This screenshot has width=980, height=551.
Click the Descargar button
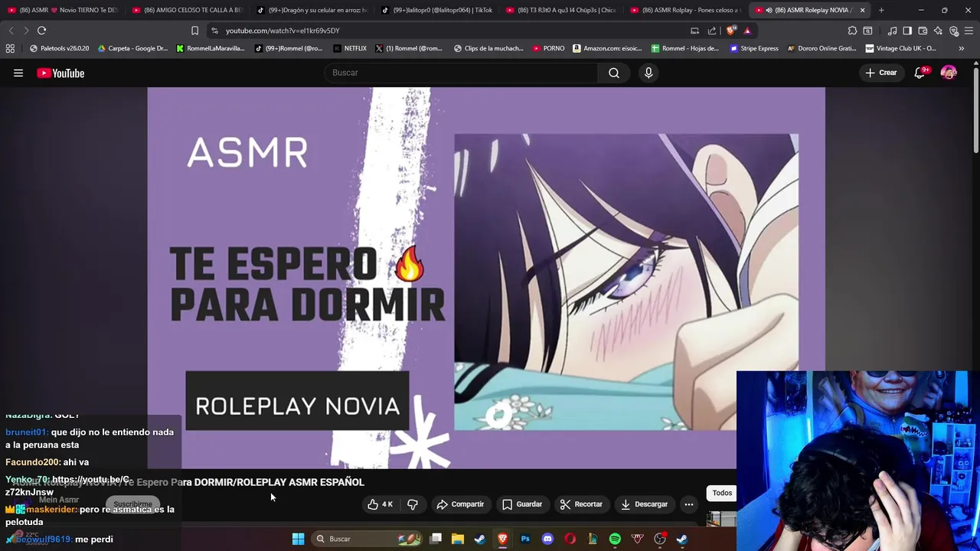click(x=644, y=504)
